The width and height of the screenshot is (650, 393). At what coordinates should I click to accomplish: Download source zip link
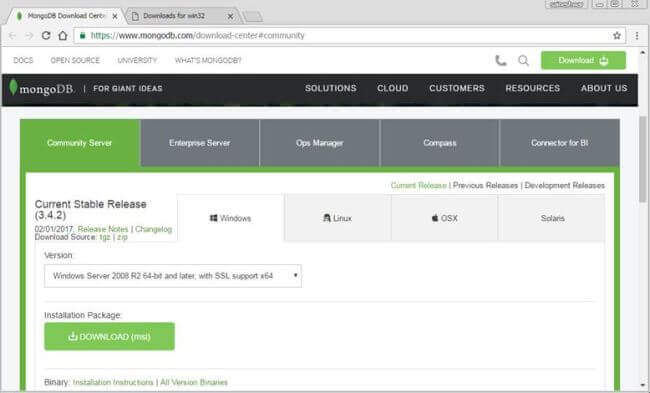coord(122,237)
